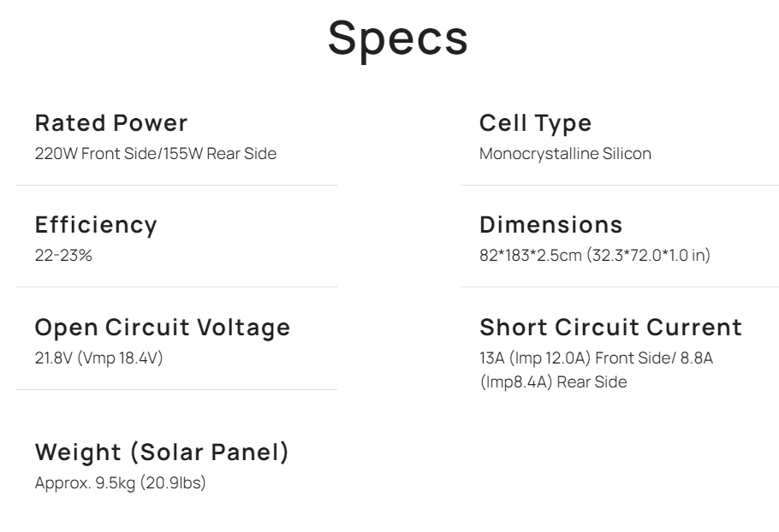Select the Open Circuit Voltage heading
The width and height of the screenshot is (779, 532).
pos(163,328)
